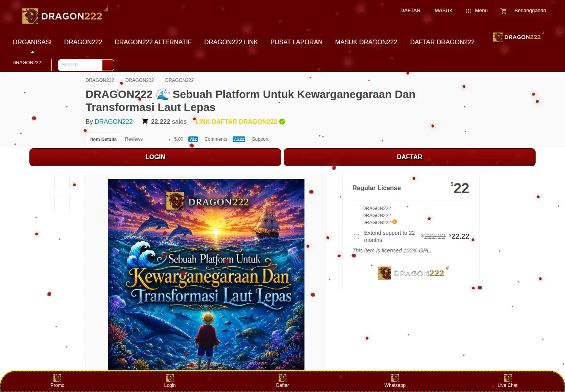Image resolution: width=565 pixels, height=392 pixels.
Task: Open MASUK DRAGON222 nav item
Action: (366, 42)
